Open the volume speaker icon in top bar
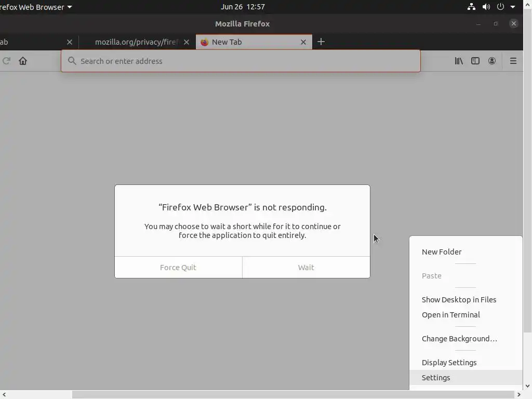Viewport: 532px width, 399px height. coord(486,7)
